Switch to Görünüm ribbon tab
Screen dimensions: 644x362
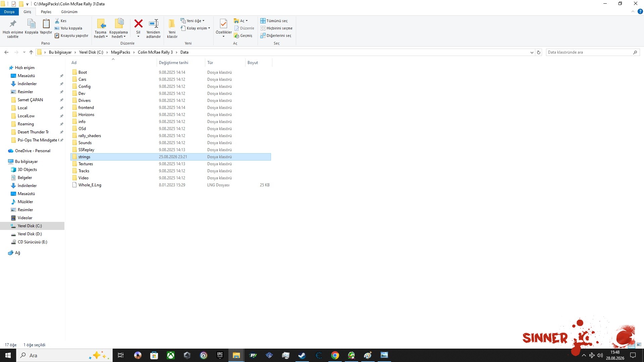(x=69, y=12)
